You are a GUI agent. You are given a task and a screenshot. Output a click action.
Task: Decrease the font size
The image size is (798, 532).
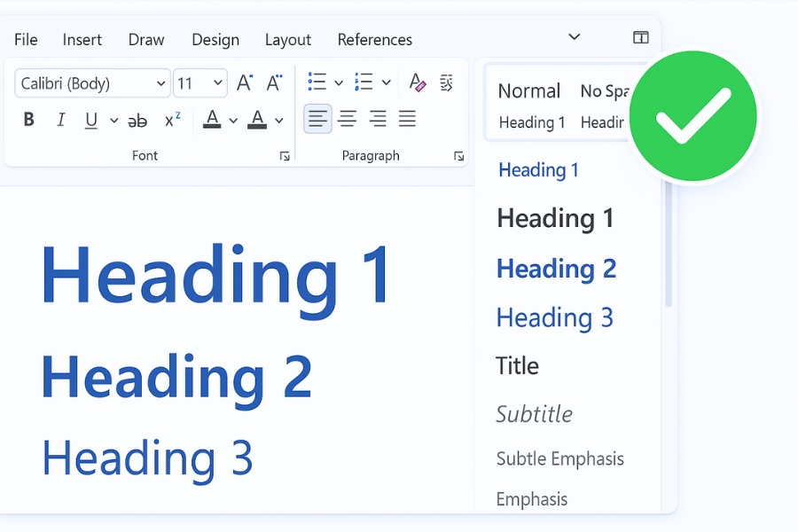pyautogui.click(x=275, y=82)
